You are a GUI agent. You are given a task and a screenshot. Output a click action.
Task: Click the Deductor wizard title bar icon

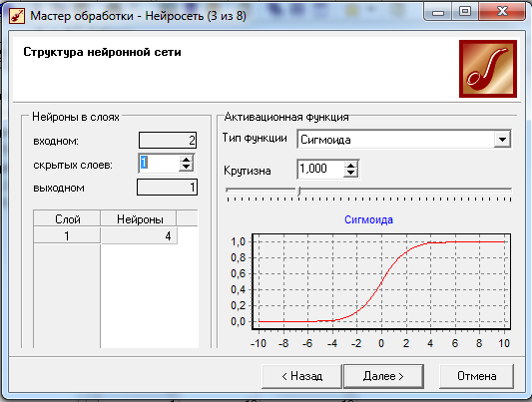[17, 16]
